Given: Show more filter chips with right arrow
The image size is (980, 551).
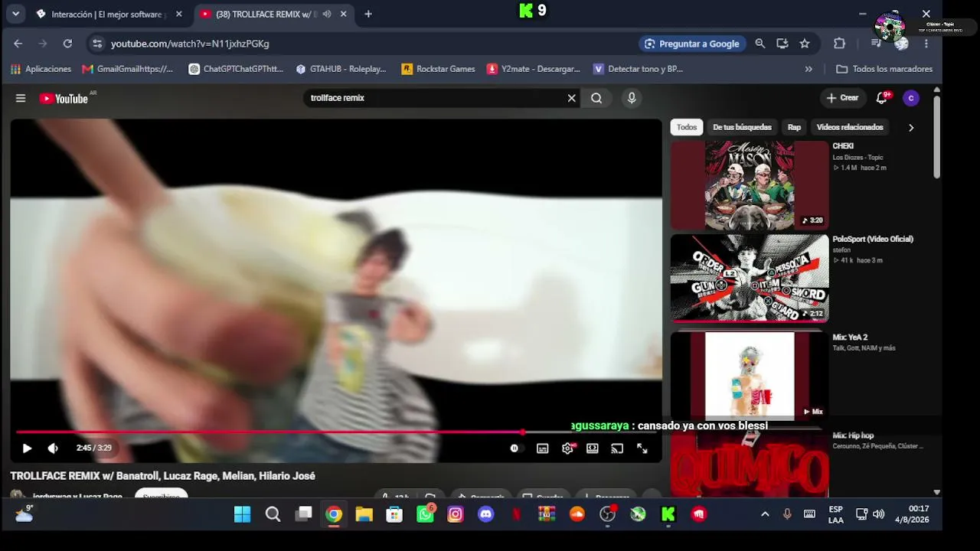Looking at the screenshot, I should [x=911, y=128].
